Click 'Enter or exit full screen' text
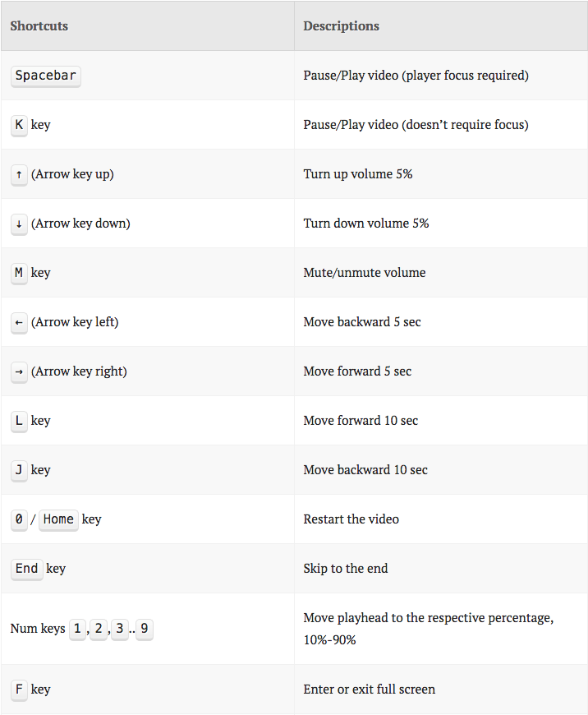Image resolution: width=588 pixels, height=715 pixels. click(x=370, y=689)
